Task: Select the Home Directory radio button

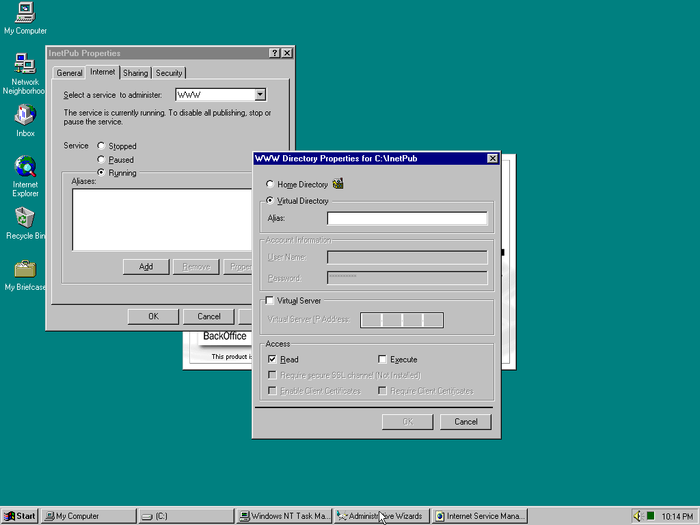Action: (270, 185)
